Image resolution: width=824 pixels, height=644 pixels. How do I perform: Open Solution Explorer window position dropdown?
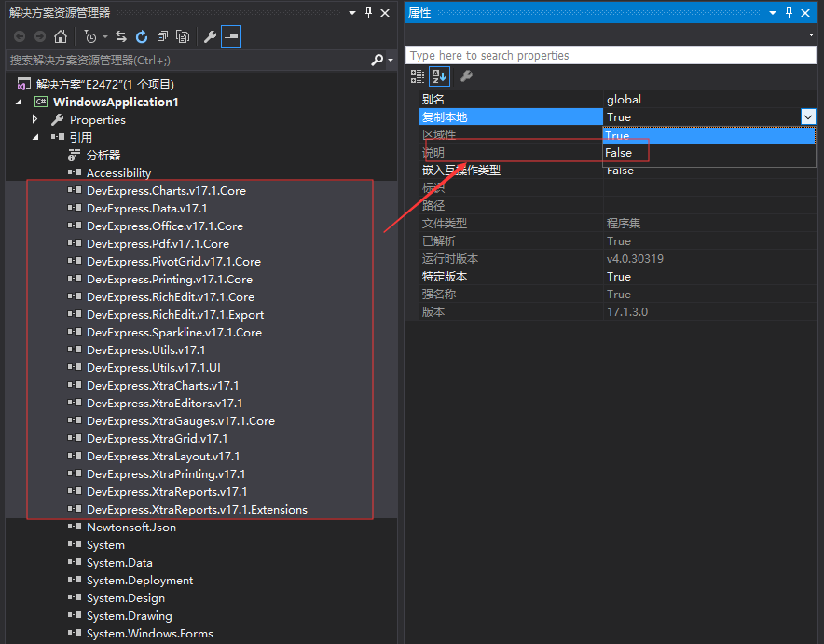pyautogui.click(x=352, y=13)
